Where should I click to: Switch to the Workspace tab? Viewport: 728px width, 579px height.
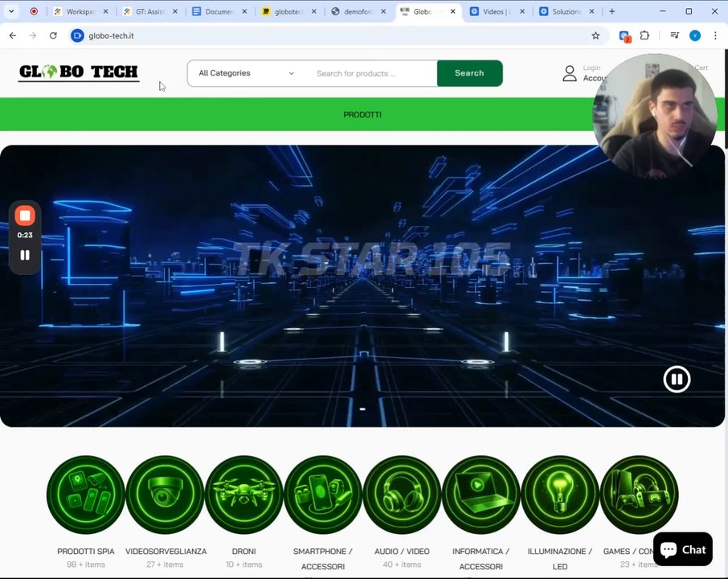click(x=82, y=11)
